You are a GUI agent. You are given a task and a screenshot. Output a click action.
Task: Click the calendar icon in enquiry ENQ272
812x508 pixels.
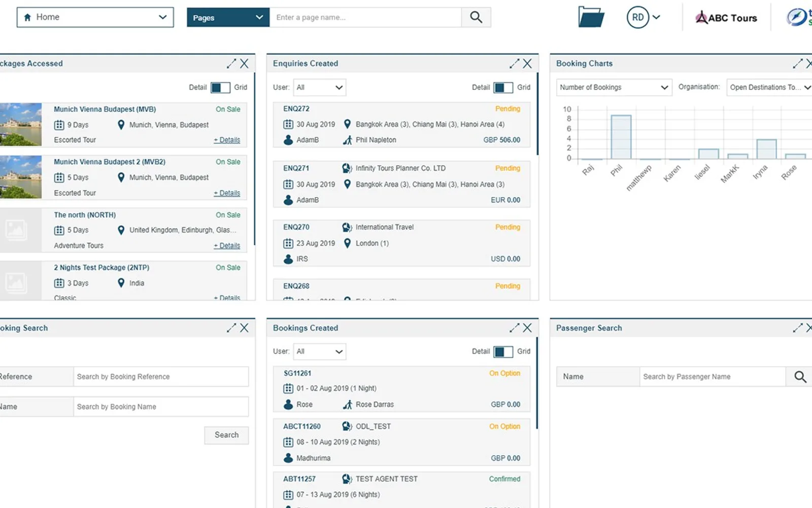coord(288,124)
